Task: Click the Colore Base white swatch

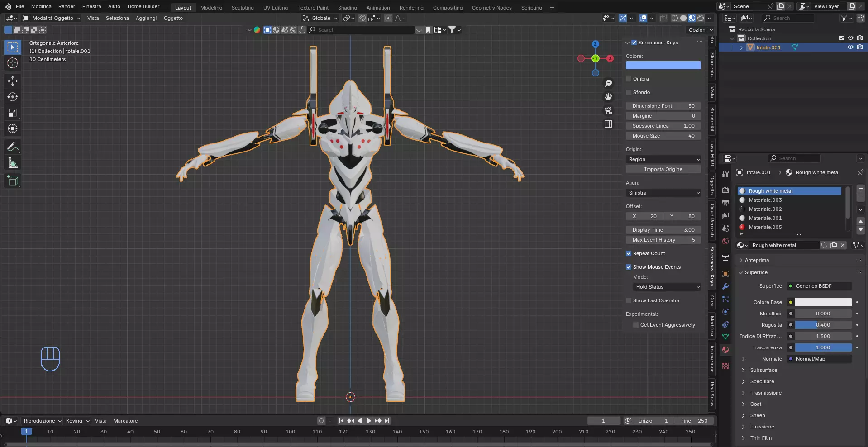Action: [x=824, y=302]
